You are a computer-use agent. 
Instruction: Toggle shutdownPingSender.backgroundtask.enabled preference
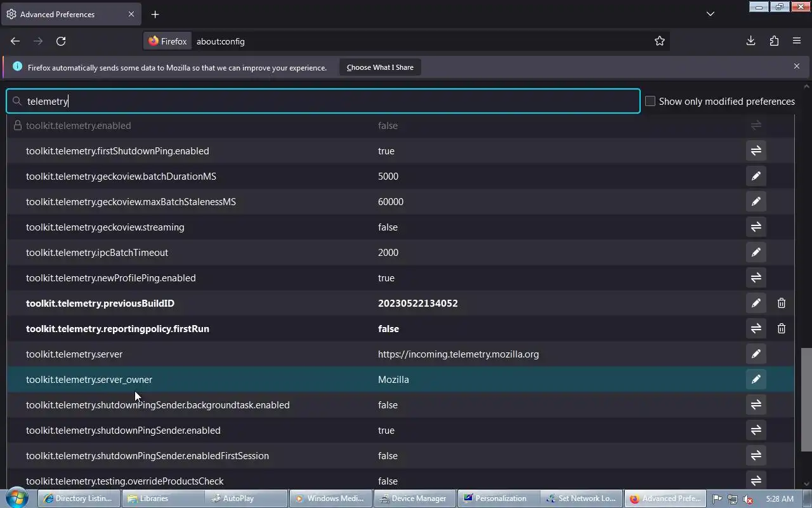756,404
